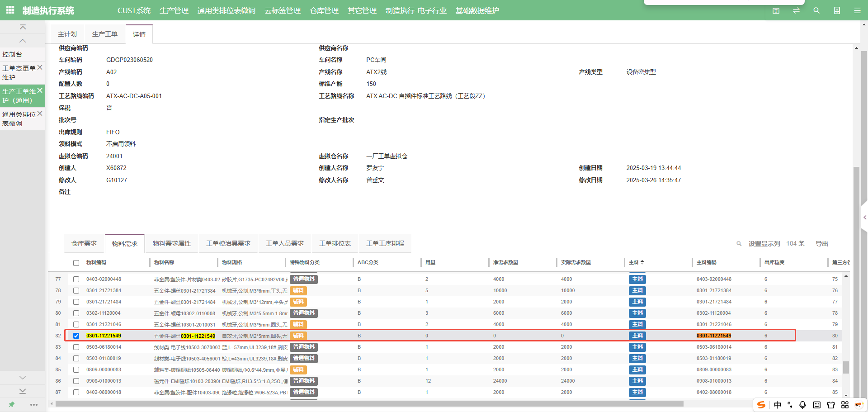This screenshot has height=412, width=868.
Task: Click the swap arrows icon in header
Action: point(796,10)
